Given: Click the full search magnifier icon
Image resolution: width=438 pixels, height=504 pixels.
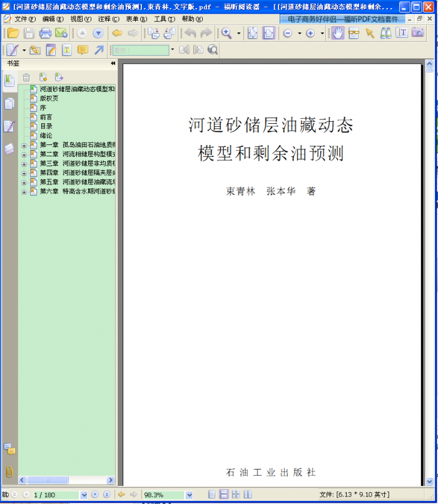Looking at the screenshot, I should [x=213, y=50].
